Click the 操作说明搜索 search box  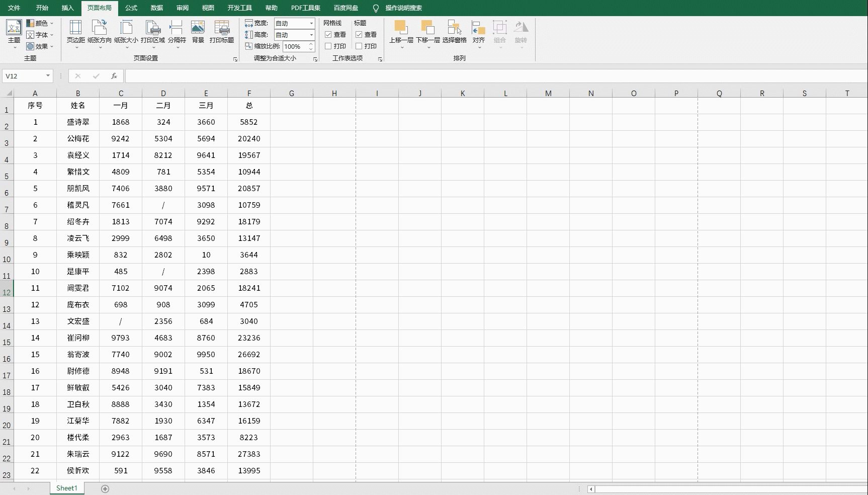tap(403, 8)
